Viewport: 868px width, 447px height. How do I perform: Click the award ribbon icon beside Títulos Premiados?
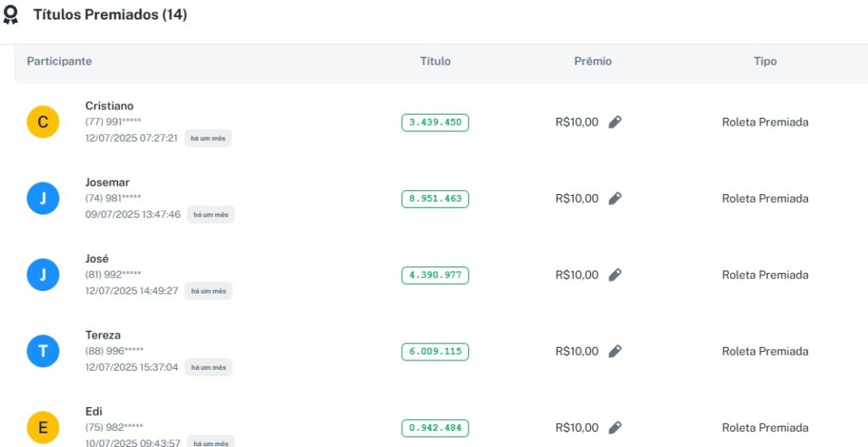tap(11, 15)
